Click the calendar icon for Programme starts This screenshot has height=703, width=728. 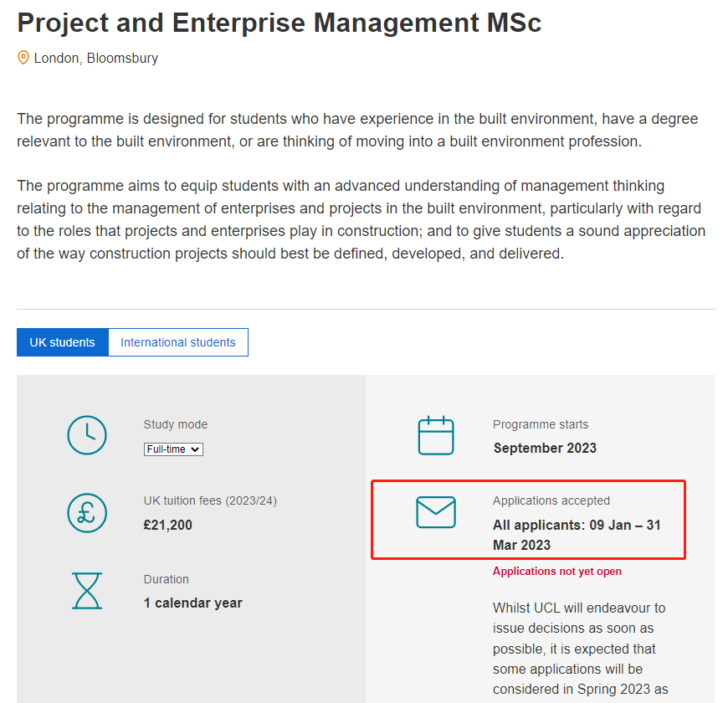pos(436,435)
